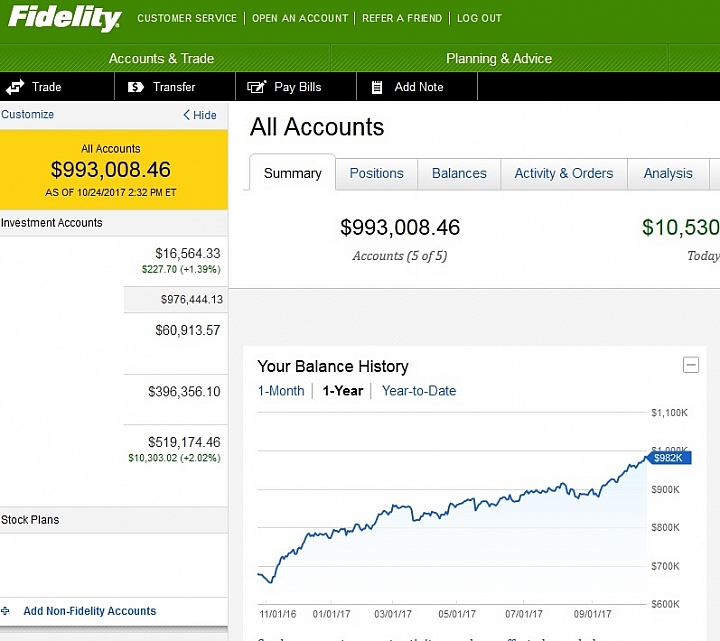Open the Accounts & Trade menu

click(x=161, y=58)
